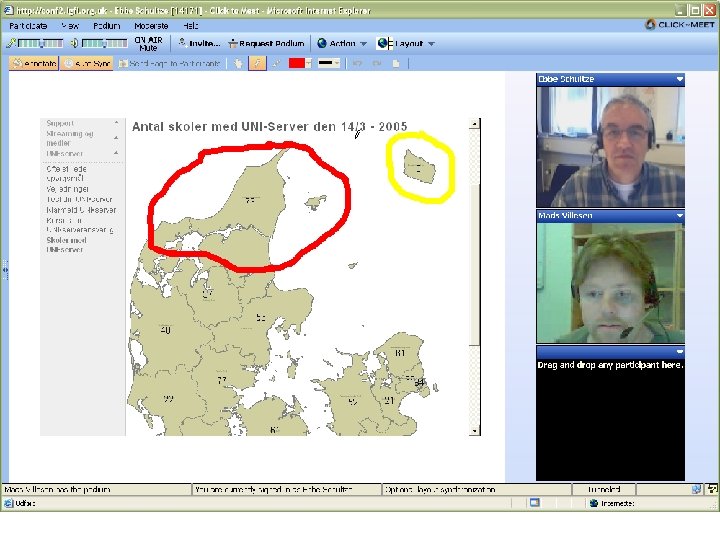Open the Support sidebar link
The width and height of the screenshot is (720, 540).
pos(60,123)
